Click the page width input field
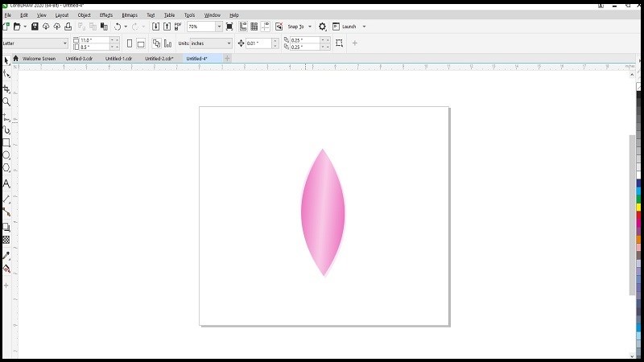This screenshot has height=362, width=644. point(93,40)
